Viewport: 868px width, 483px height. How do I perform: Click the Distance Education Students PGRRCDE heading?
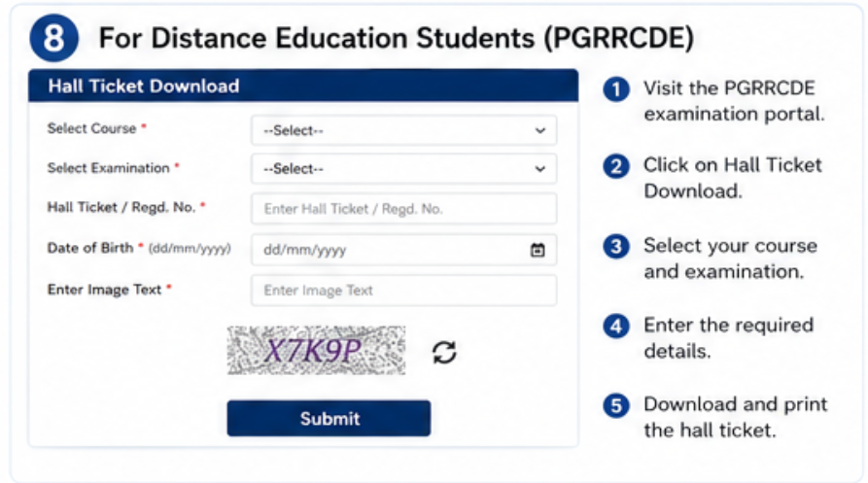point(396,38)
